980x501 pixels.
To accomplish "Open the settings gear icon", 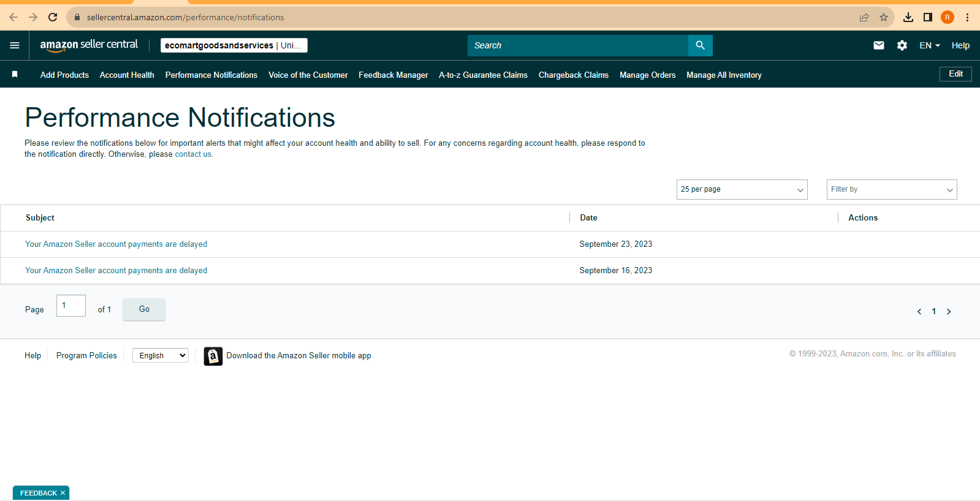I will tap(902, 45).
